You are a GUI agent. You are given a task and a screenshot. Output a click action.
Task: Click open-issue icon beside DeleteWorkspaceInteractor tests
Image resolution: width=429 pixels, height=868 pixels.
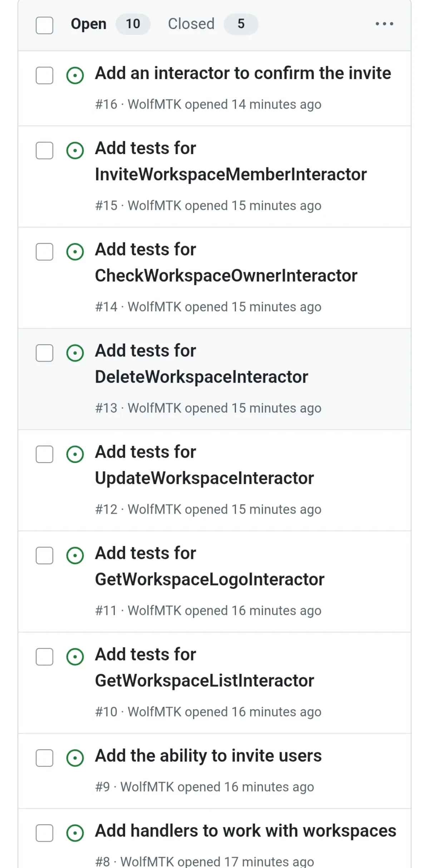point(75,353)
